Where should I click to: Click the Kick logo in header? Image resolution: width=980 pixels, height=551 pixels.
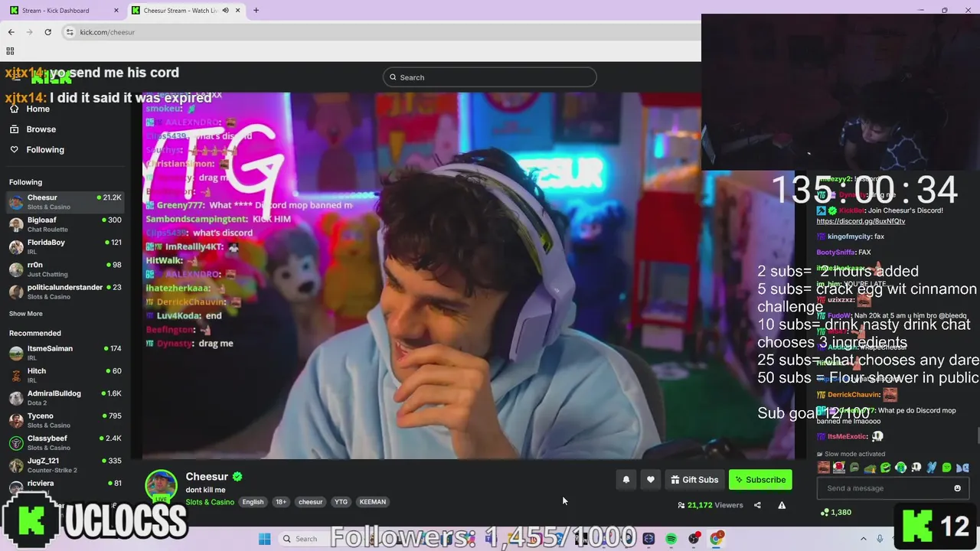pyautogui.click(x=51, y=77)
